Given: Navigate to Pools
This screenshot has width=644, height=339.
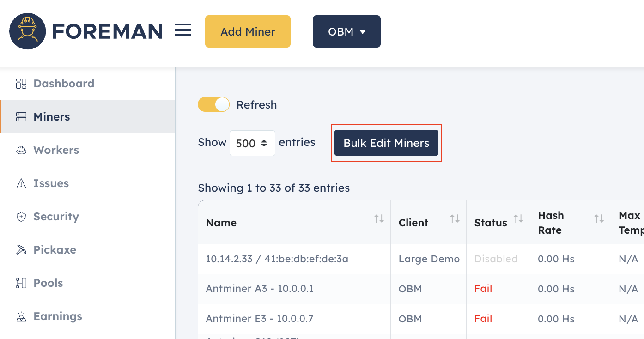Looking at the screenshot, I should pyautogui.click(x=49, y=283).
